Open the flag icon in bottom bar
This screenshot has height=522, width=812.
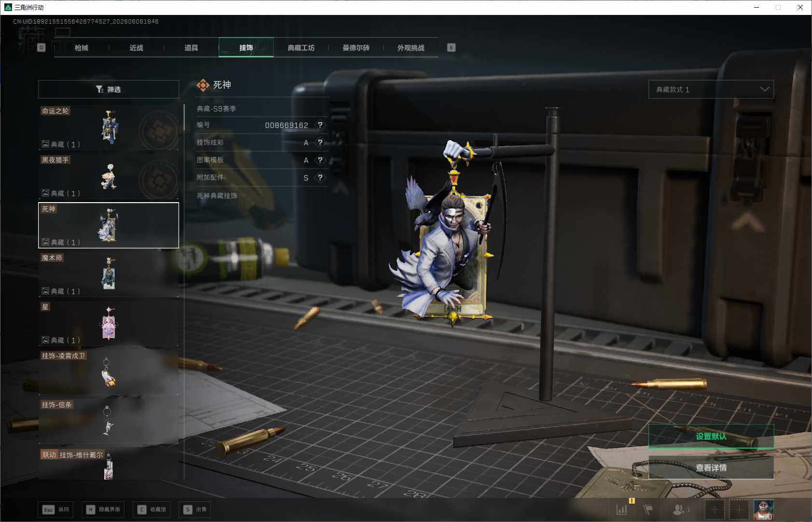(x=648, y=509)
